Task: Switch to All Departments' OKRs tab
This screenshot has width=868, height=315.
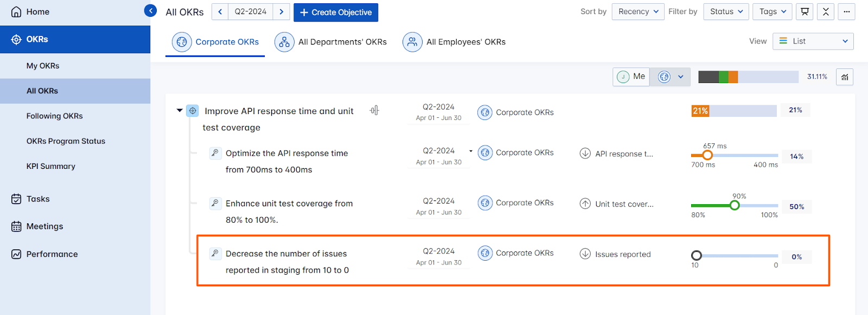Action: [331, 42]
